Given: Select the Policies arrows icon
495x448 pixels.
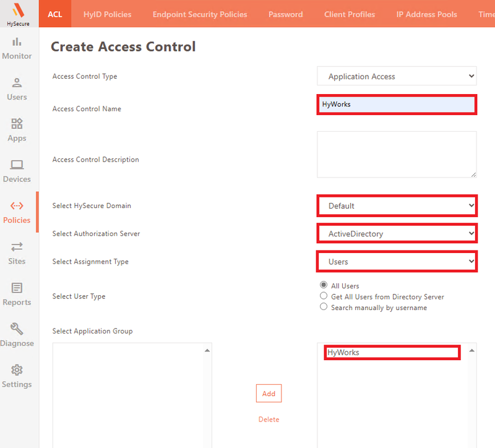Looking at the screenshot, I should [17, 206].
